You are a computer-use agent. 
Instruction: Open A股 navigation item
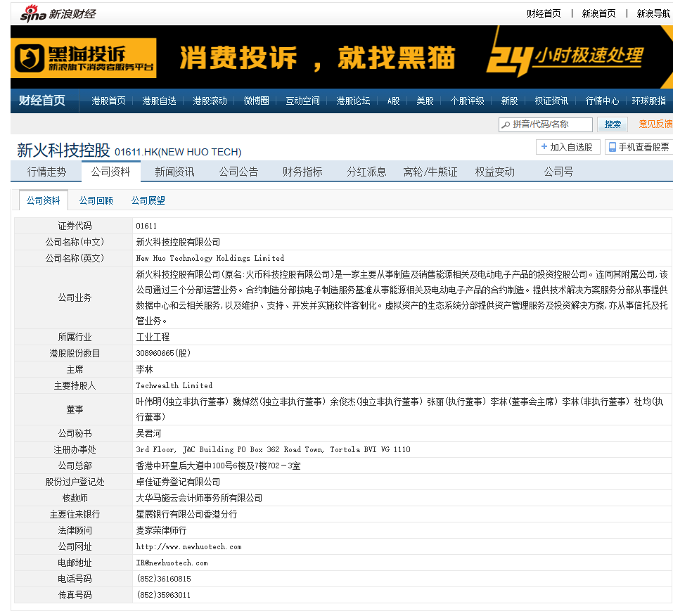tap(393, 101)
